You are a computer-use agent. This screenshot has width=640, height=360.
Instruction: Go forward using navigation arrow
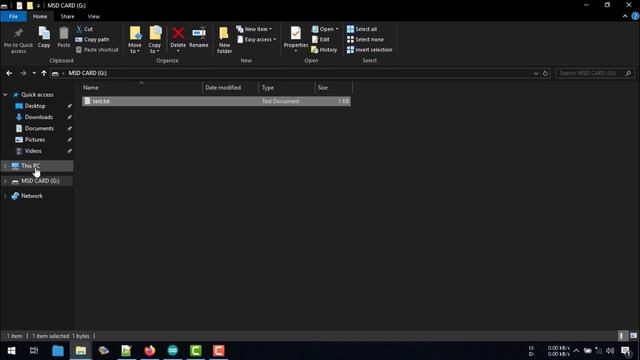click(x=23, y=73)
